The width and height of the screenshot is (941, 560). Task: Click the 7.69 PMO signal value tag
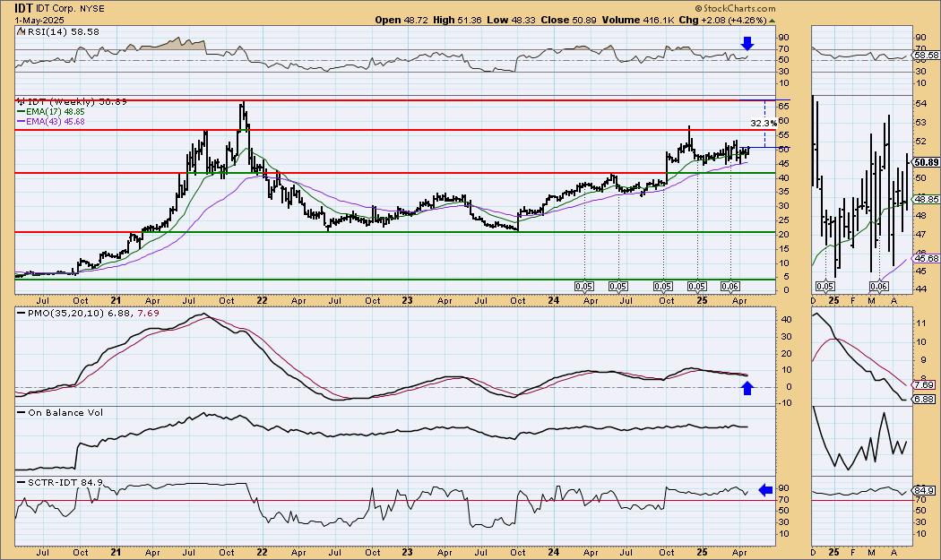[925, 384]
